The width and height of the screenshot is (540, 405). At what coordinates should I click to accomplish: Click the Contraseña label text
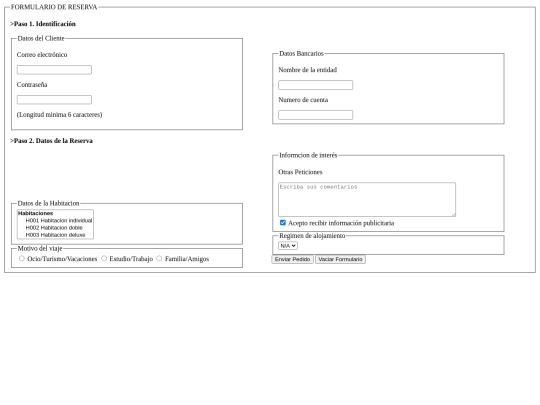click(32, 85)
